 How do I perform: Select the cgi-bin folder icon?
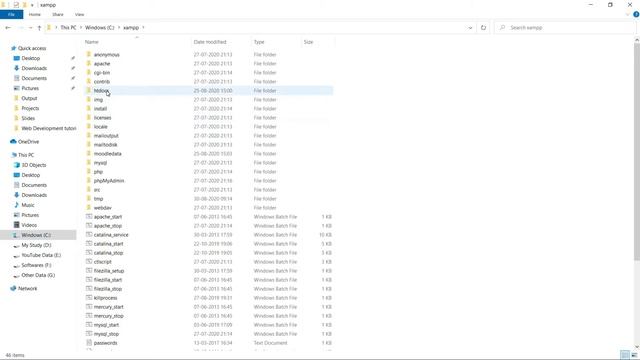coord(89,72)
